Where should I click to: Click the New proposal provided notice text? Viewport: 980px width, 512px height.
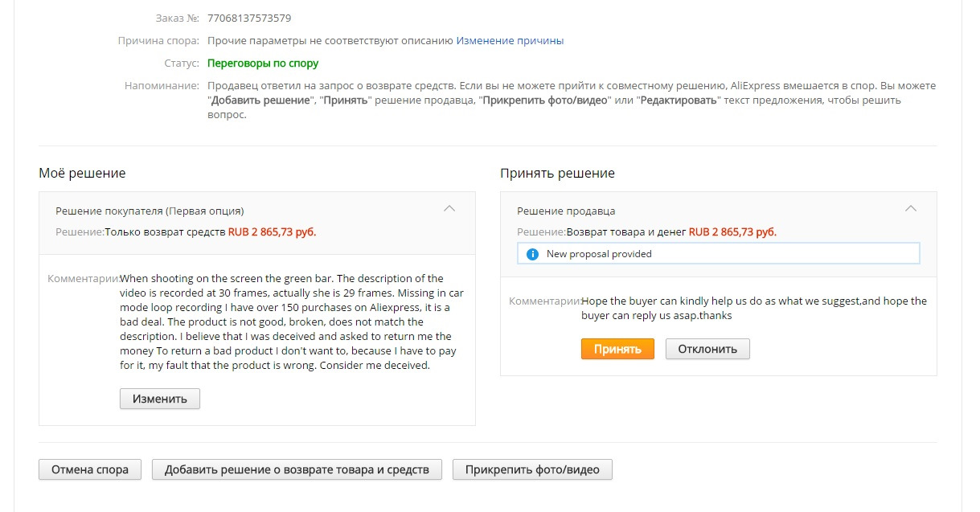[x=599, y=254]
